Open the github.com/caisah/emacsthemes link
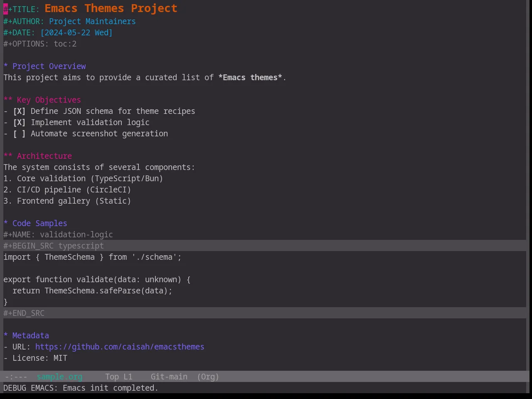The width and height of the screenshot is (532, 399). pyautogui.click(x=120, y=347)
